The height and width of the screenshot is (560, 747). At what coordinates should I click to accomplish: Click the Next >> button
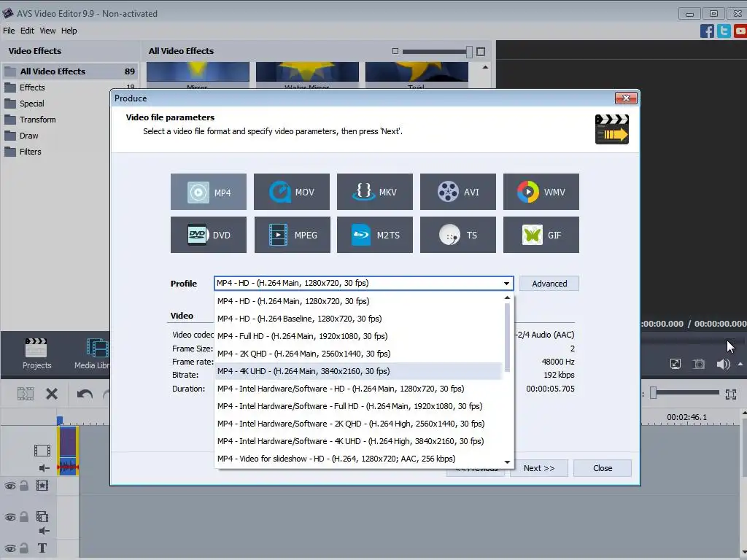tap(539, 468)
